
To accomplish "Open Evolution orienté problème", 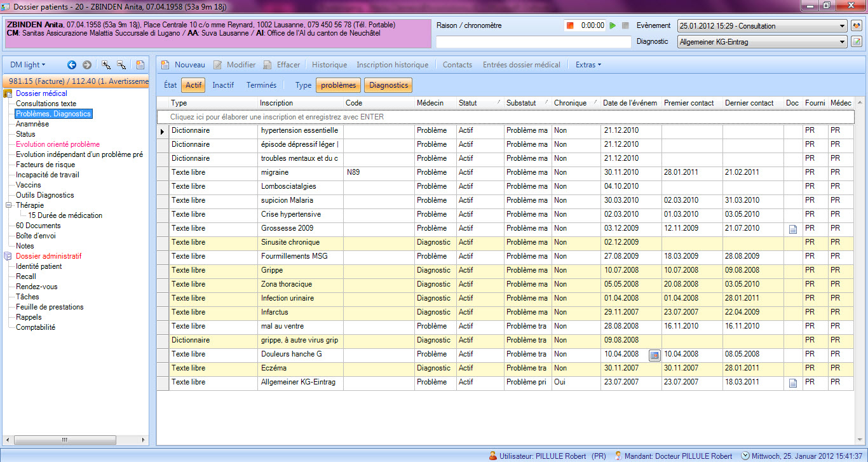I will coord(58,144).
